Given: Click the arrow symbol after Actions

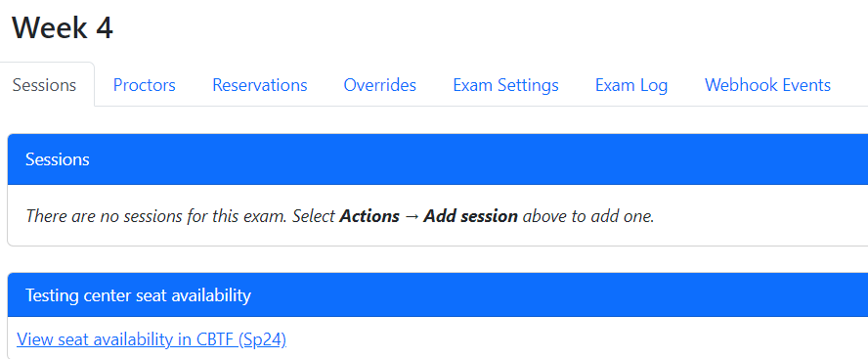Looking at the screenshot, I should [412, 215].
